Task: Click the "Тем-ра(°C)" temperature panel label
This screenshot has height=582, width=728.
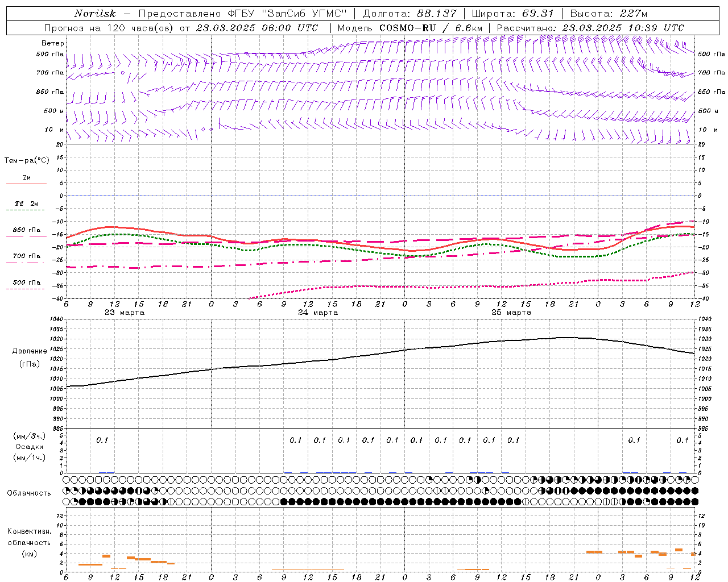Action: pyautogui.click(x=27, y=161)
